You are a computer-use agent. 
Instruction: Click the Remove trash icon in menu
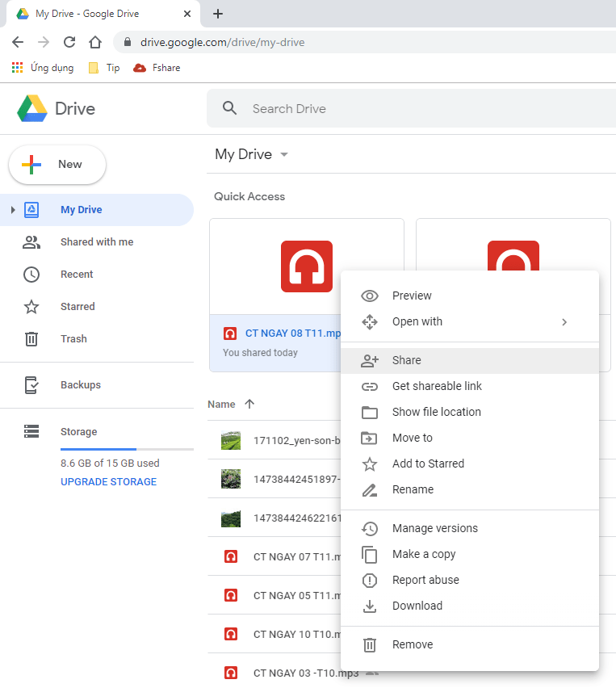click(x=370, y=644)
